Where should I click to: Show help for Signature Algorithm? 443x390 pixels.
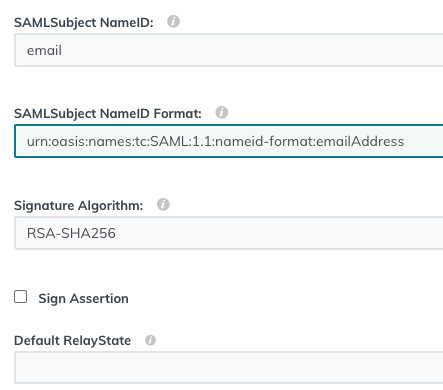(163, 204)
